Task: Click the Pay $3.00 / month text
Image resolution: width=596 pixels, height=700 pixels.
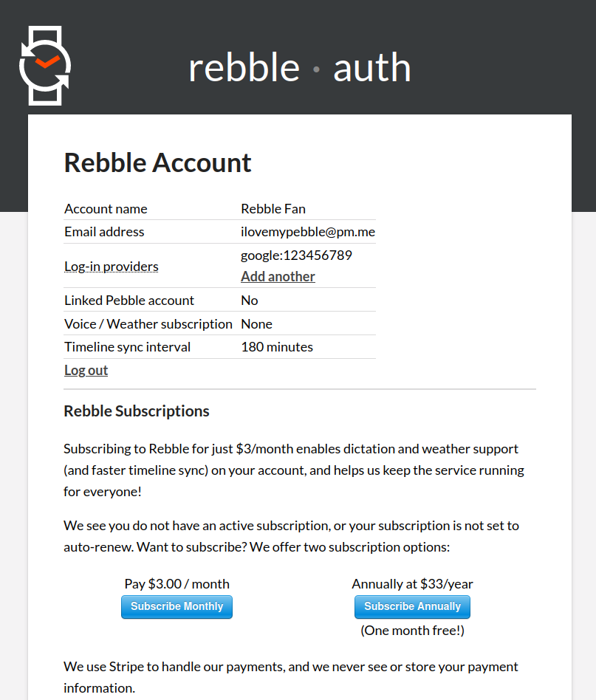Action: [177, 584]
